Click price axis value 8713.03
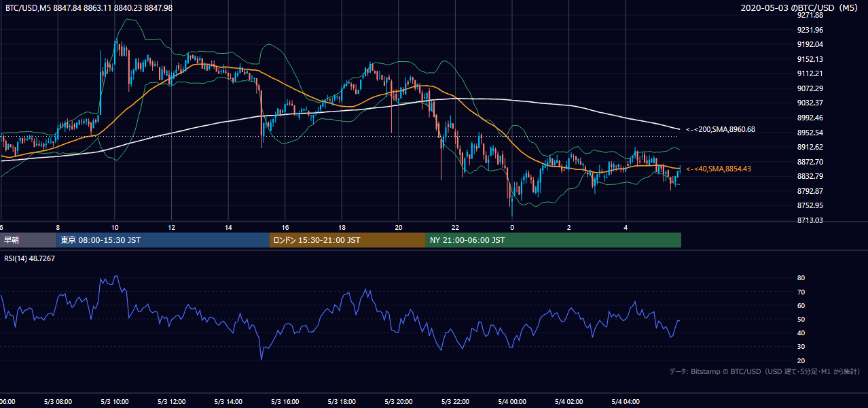 pyautogui.click(x=810, y=220)
